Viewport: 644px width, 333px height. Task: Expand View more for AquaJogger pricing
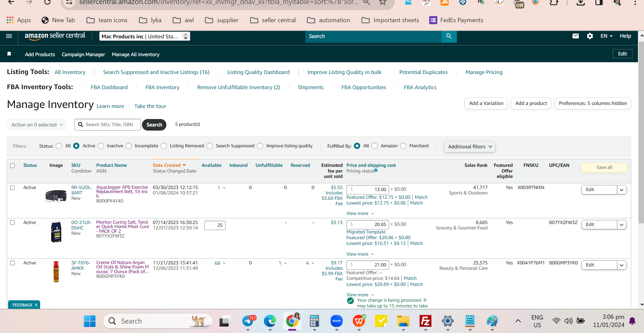360,214
